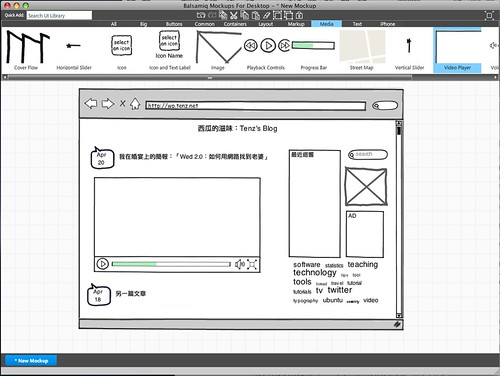Click the mockup browser home icon

tap(135, 104)
